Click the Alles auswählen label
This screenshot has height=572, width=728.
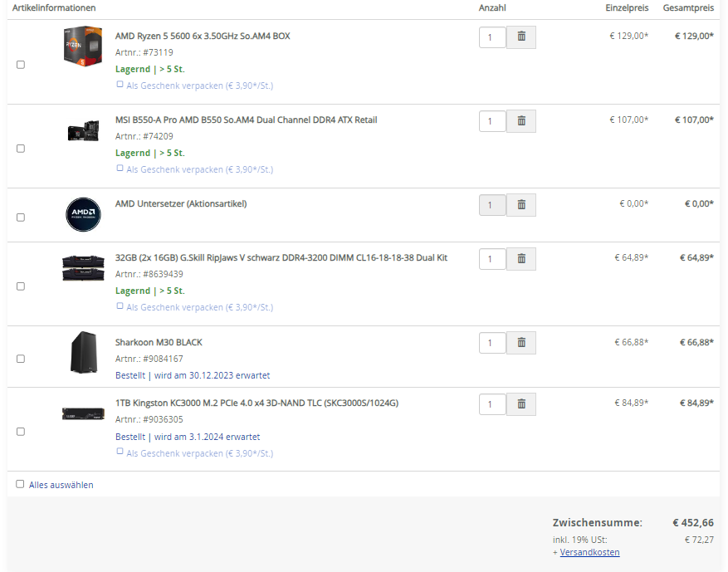[x=61, y=485]
